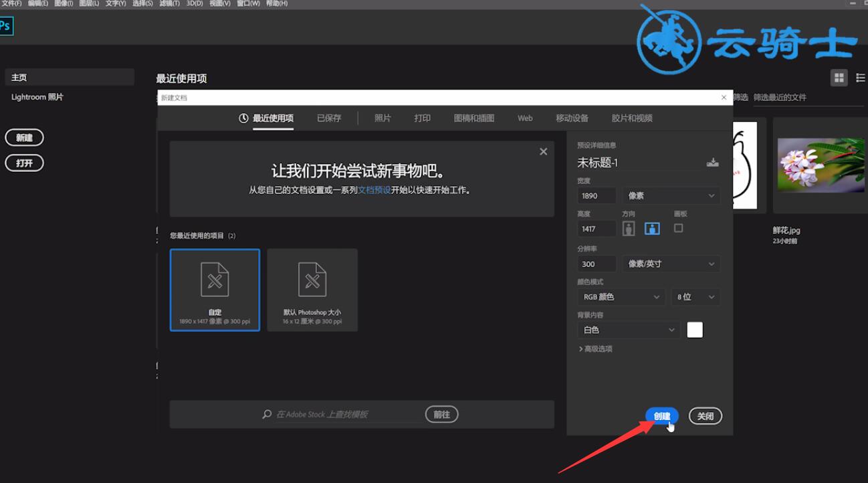
Task: Open the 滤镜(T) menu
Action: tap(169, 3)
